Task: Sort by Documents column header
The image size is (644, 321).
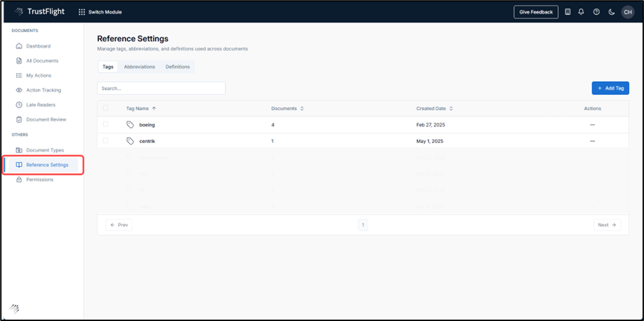Action: (287, 108)
